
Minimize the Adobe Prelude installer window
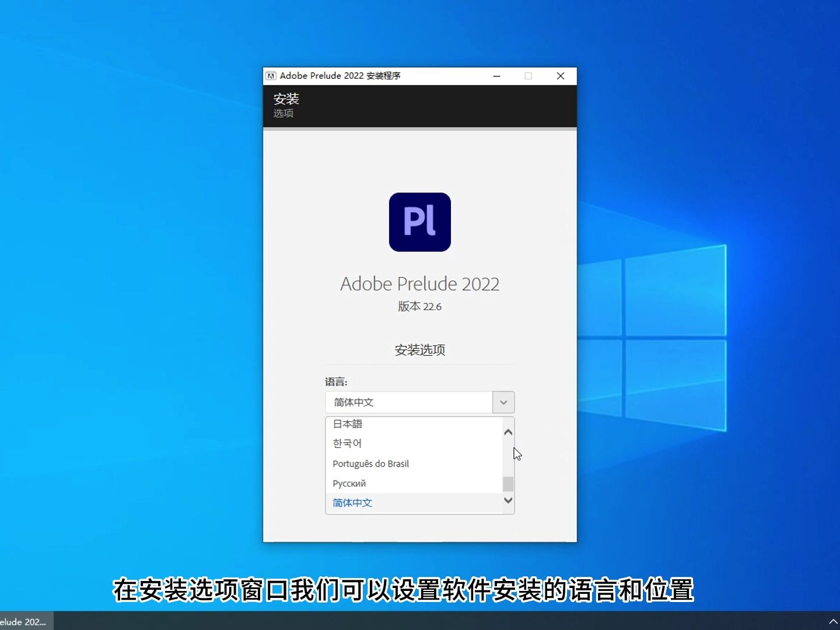(497, 76)
